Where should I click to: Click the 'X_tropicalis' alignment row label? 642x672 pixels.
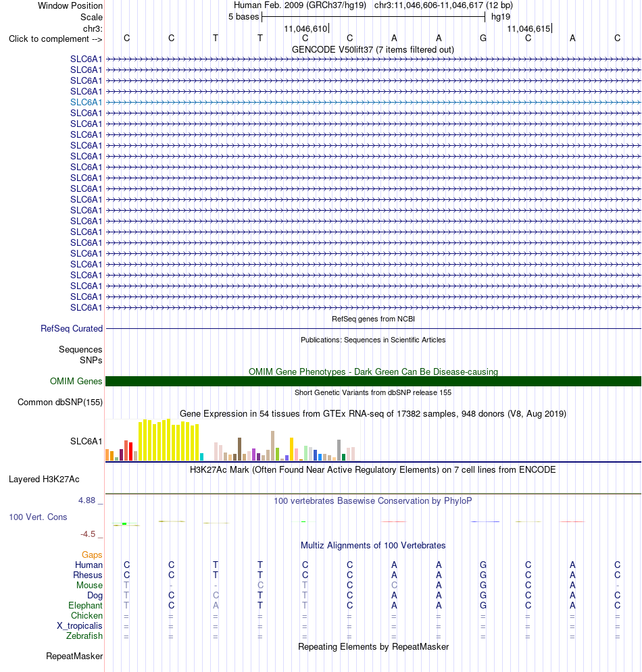80,625
